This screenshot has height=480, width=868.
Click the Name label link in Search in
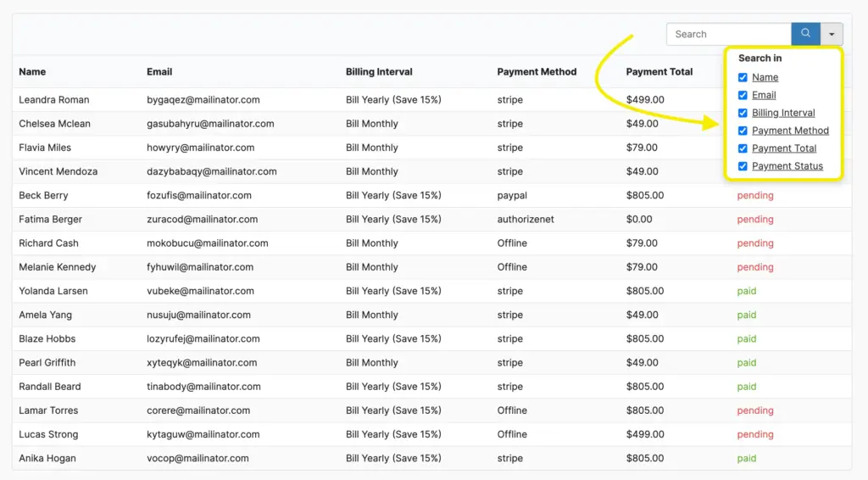[765, 77]
